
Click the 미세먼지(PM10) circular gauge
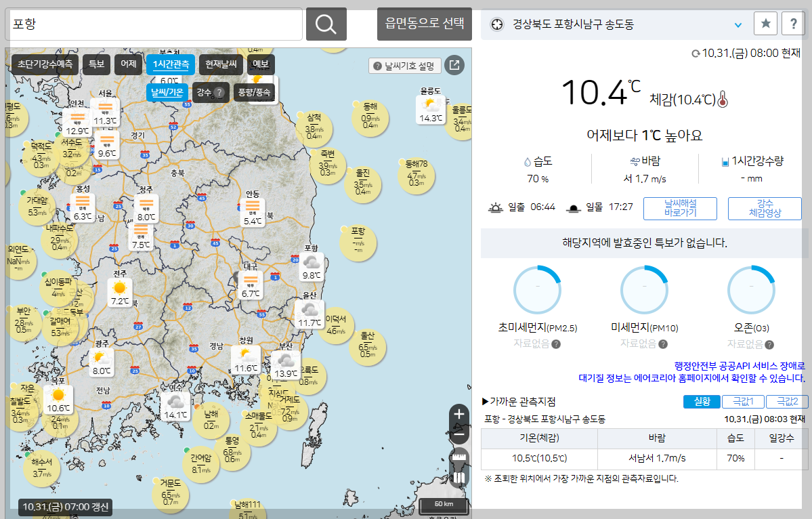pos(644,291)
